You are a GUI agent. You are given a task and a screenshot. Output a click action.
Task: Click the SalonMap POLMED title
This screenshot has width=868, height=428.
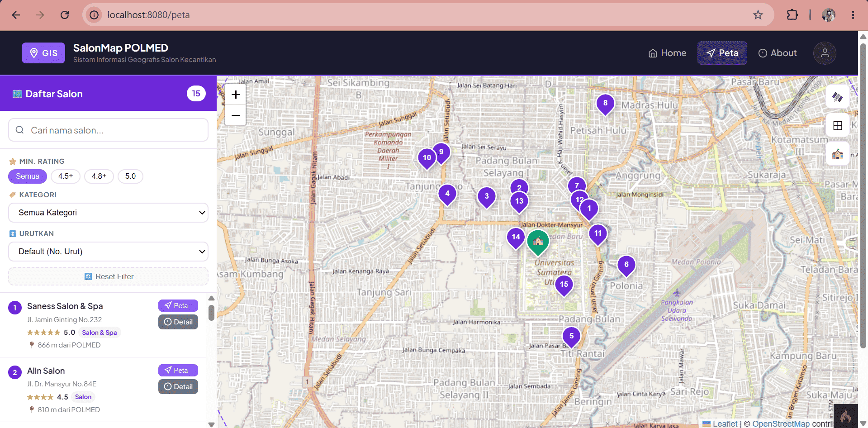121,48
